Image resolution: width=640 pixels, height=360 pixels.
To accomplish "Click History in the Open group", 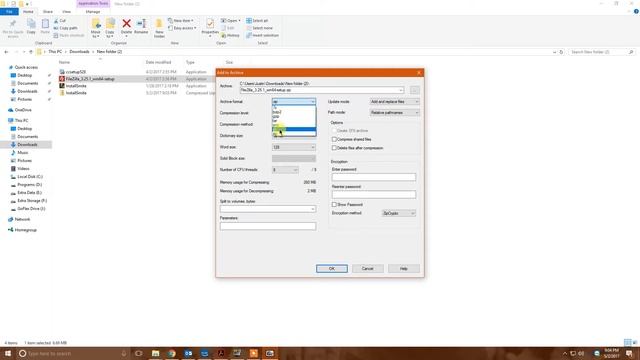I will 230,36.
